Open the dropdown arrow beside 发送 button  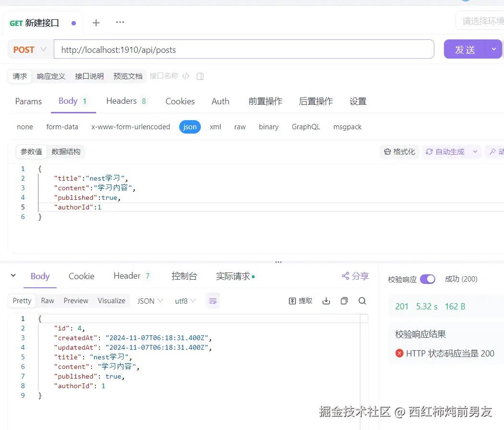point(494,49)
